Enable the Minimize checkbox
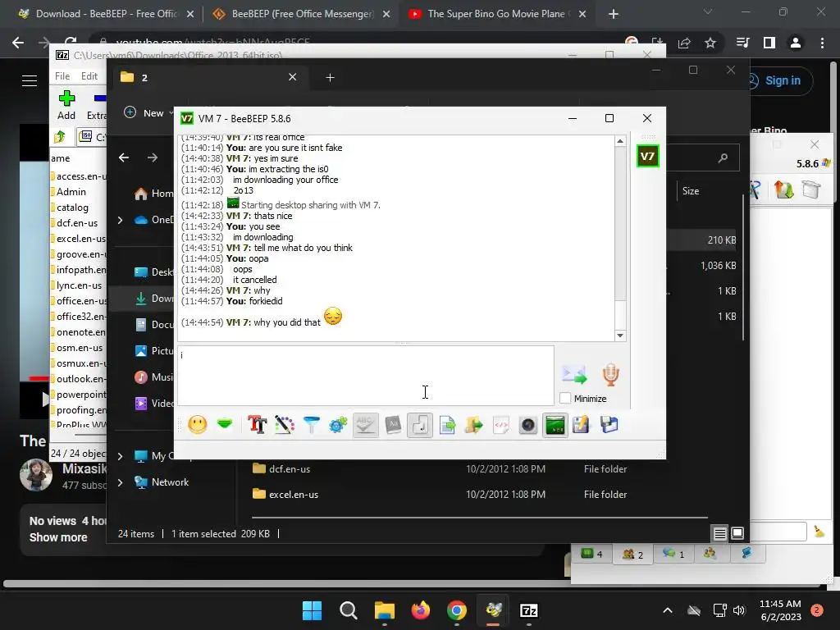The image size is (840, 630). (x=565, y=399)
